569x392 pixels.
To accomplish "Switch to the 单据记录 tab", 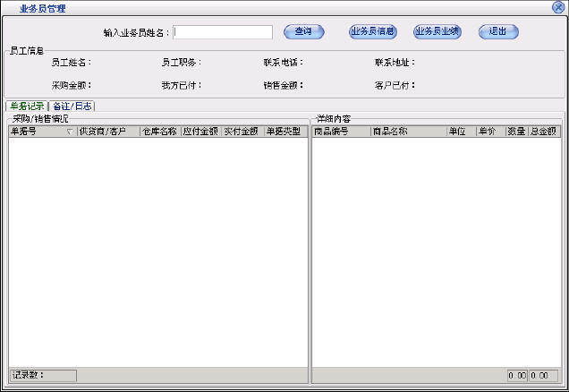I will pos(26,106).
